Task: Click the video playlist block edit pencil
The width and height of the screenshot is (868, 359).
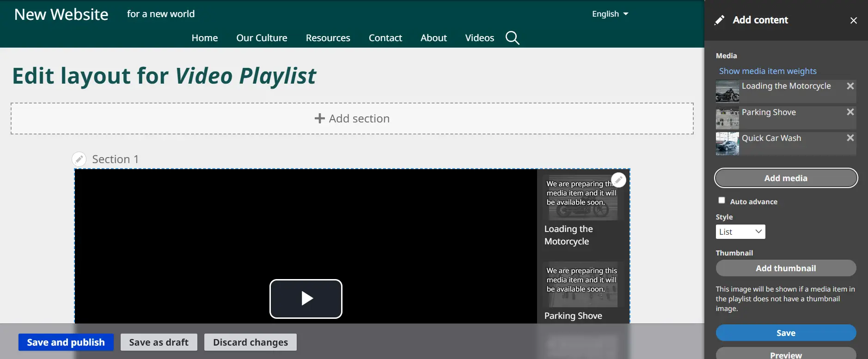Action: (x=618, y=180)
